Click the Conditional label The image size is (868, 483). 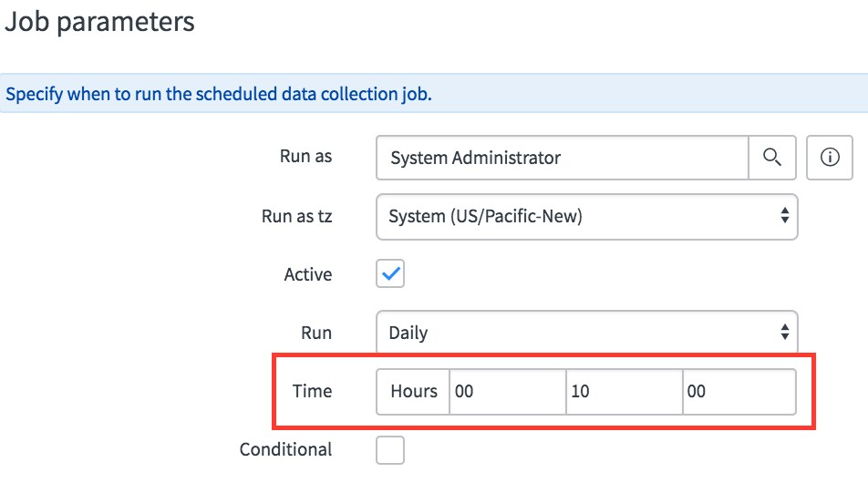click(x=285, y=449)
